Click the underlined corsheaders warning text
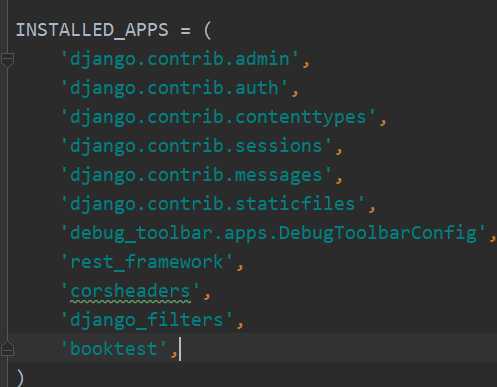 (x=131, y=292)
